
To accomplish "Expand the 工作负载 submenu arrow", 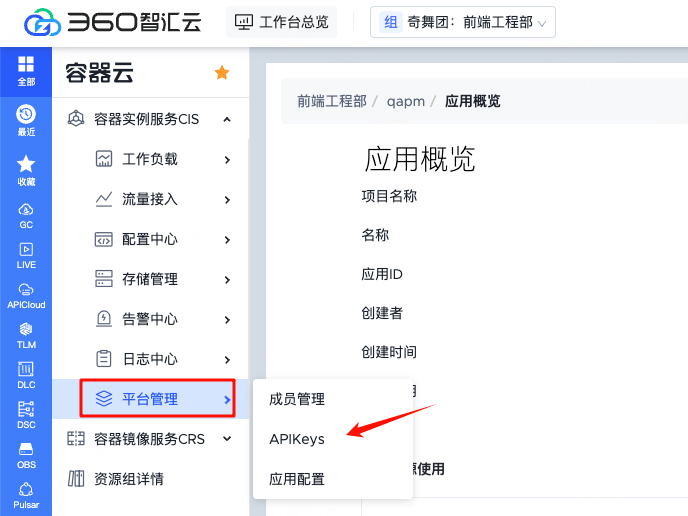I will click(x=227, y=160).
